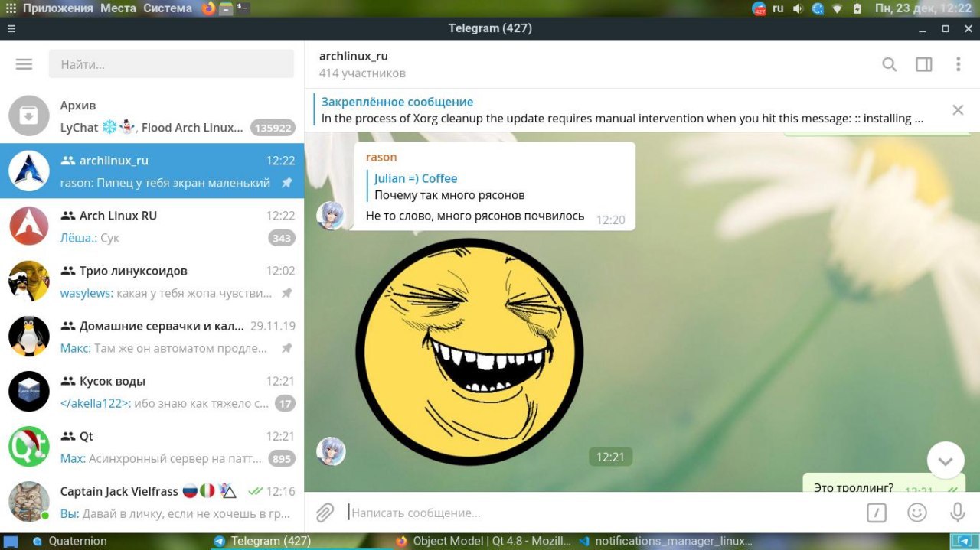Jump to latest messages arrow button

pos(946,461)
